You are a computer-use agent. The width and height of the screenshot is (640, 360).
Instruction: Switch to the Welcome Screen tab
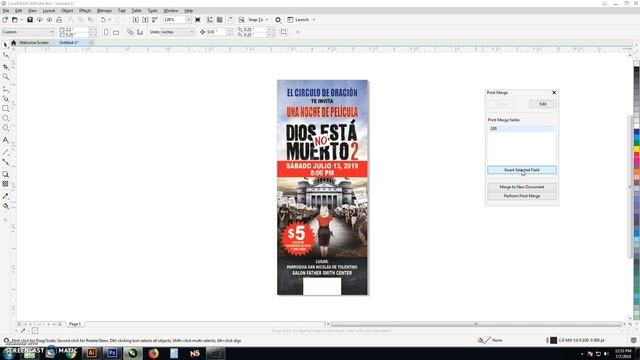(x=34, y=42)
